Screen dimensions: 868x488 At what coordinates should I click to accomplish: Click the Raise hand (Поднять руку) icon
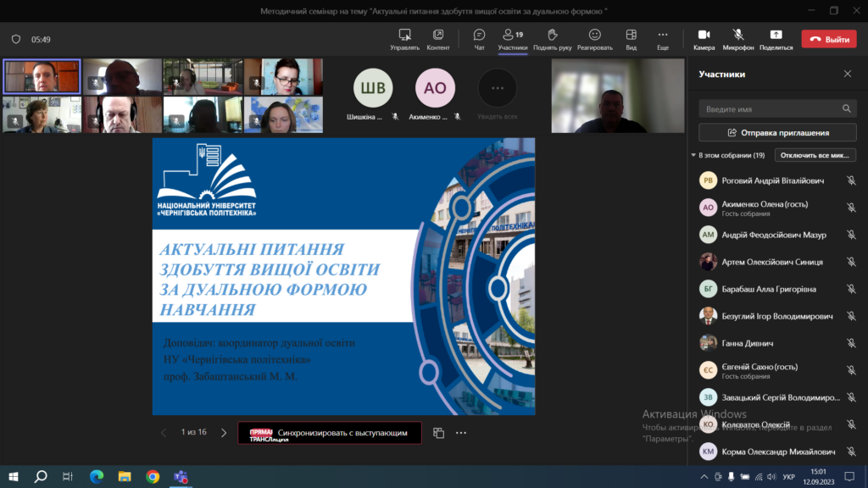click(x=551, y=39)
